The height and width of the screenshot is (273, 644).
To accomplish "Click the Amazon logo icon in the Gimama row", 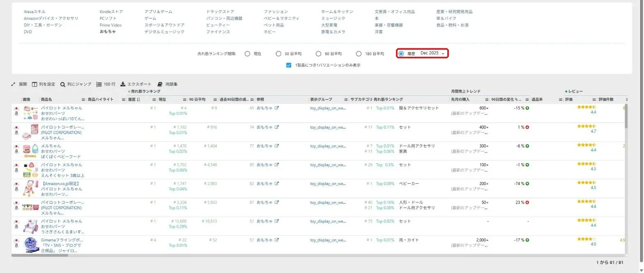I will click(x=17, y=245).
